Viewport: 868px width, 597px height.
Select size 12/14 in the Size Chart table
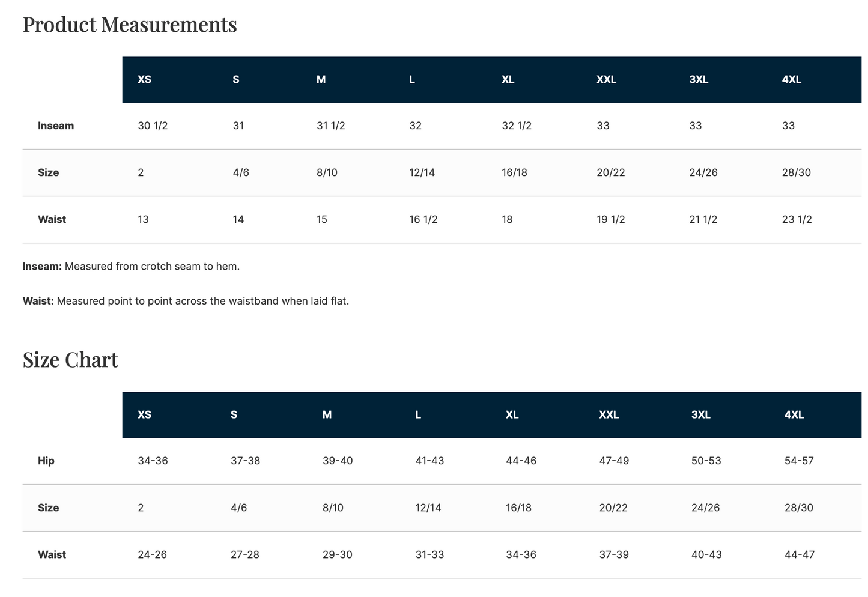(428, 508)
